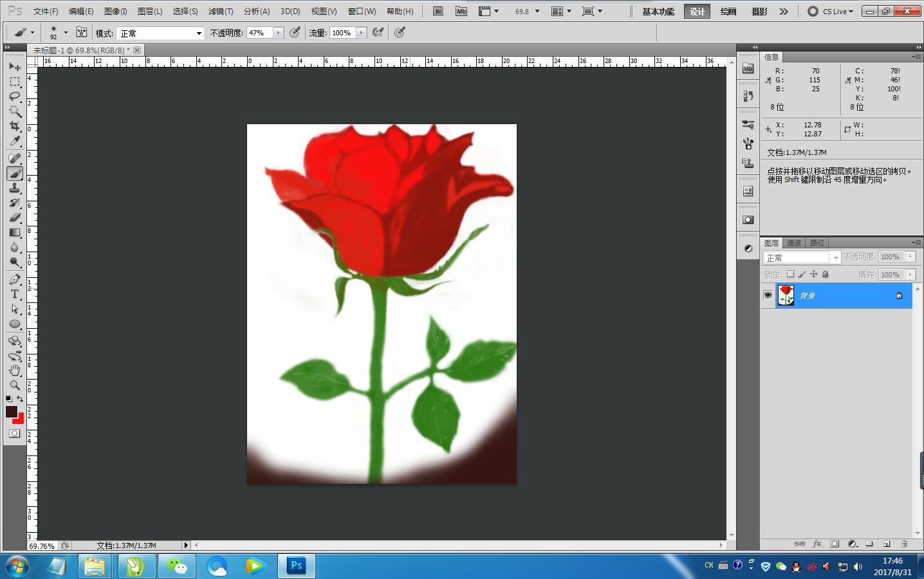Image resolution: width=924 pixels, height=579 pixels.
Task: Select the Horizontal Type tool
Action: (14, 294)
